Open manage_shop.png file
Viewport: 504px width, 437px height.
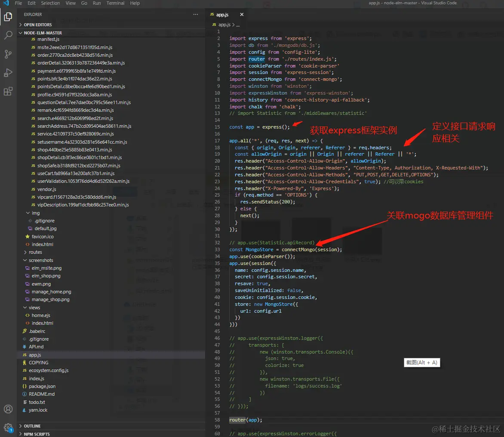point(50,299)
